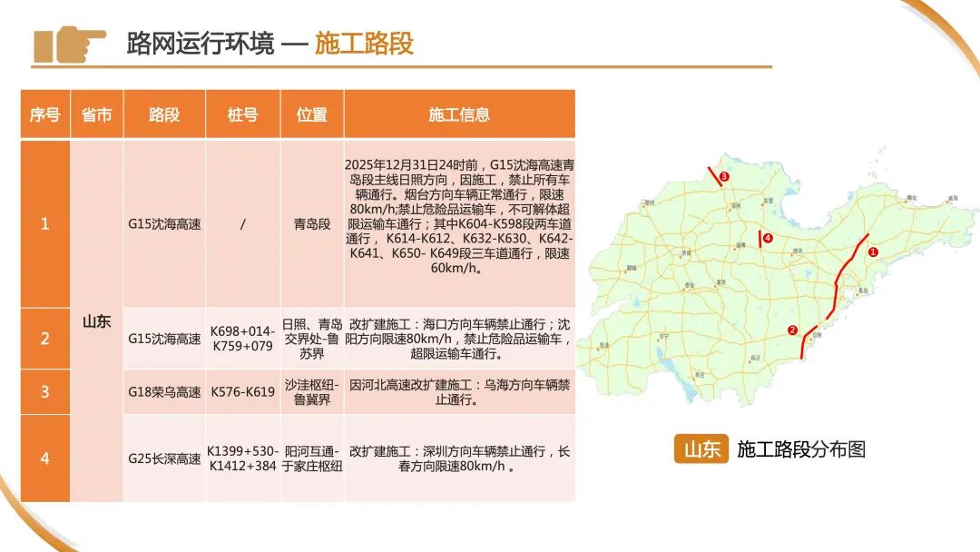Click the 序号 column header
The height and width of the screenshot is (552, 980).
[x=45, y=114]
